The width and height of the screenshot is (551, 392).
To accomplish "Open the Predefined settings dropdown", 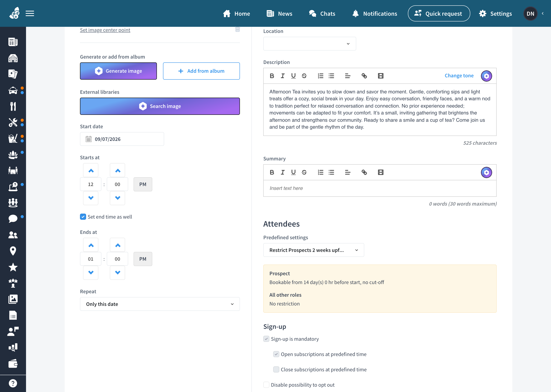I will click(314, 250).
